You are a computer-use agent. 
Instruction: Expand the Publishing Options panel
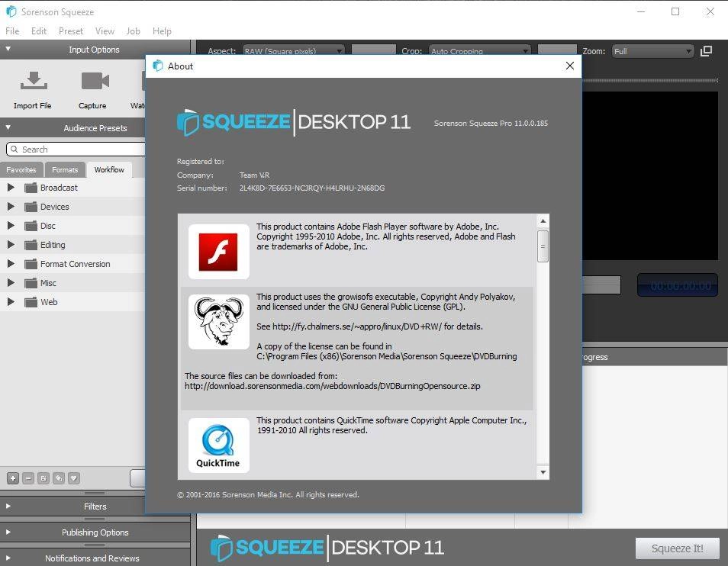click(x=8, y=532)
